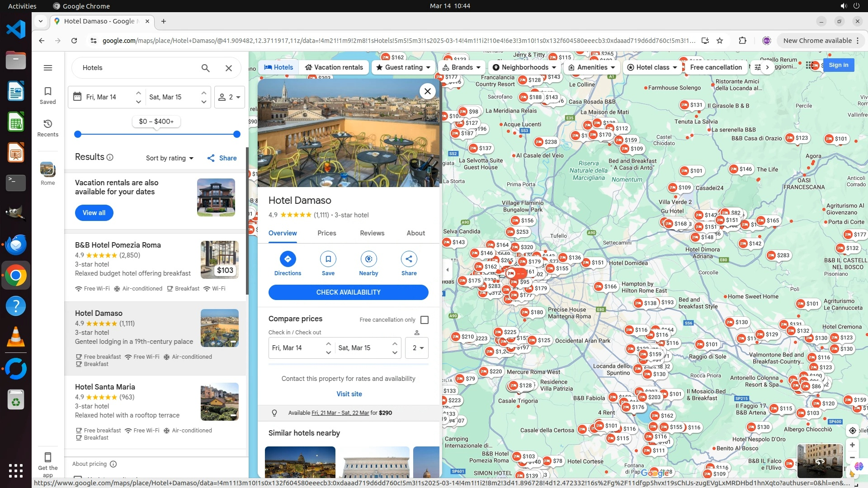Open the Guest rating filter dropdown
Image resolution: width=868 pixels, height=488 pixels.
pyautogui.click(x=403, y=67)
